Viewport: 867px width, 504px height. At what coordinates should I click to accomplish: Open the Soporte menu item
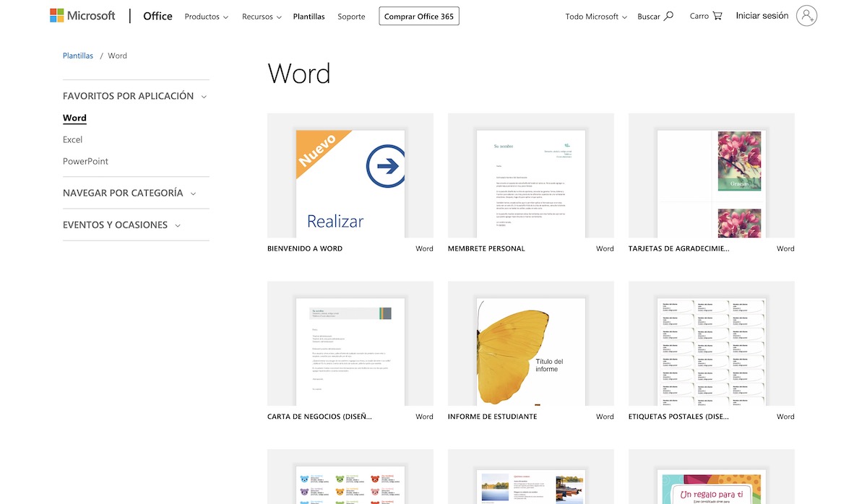351,17
